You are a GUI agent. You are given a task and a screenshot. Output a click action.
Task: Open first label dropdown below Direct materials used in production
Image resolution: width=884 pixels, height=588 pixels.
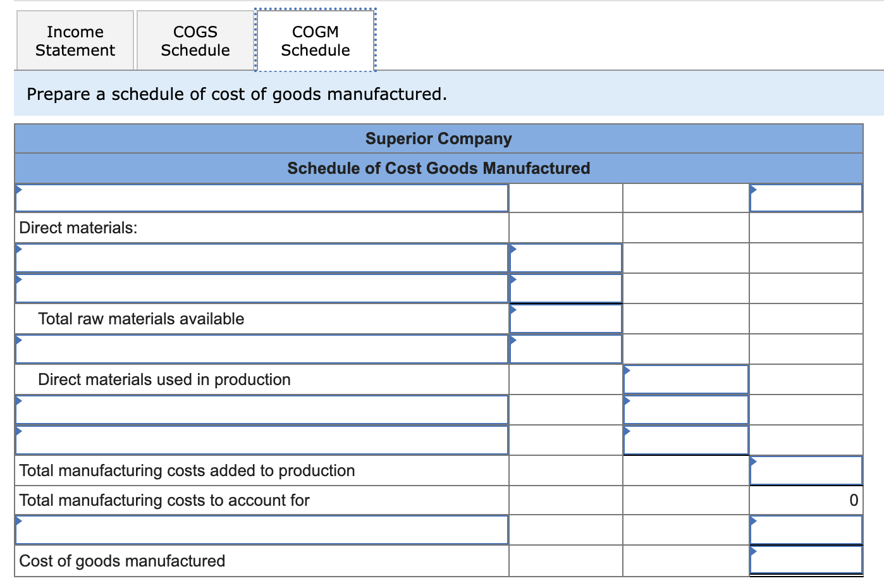tap(262, 410)
